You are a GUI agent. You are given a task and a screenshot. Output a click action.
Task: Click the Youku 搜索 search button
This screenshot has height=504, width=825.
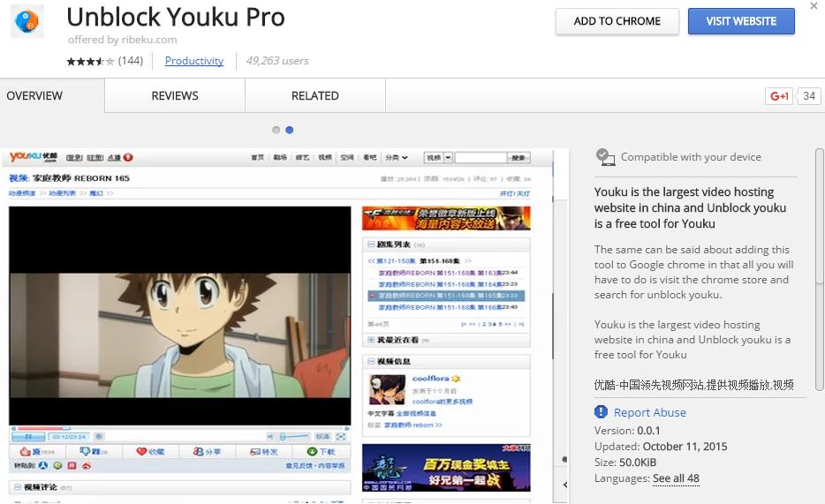point(518,158)
